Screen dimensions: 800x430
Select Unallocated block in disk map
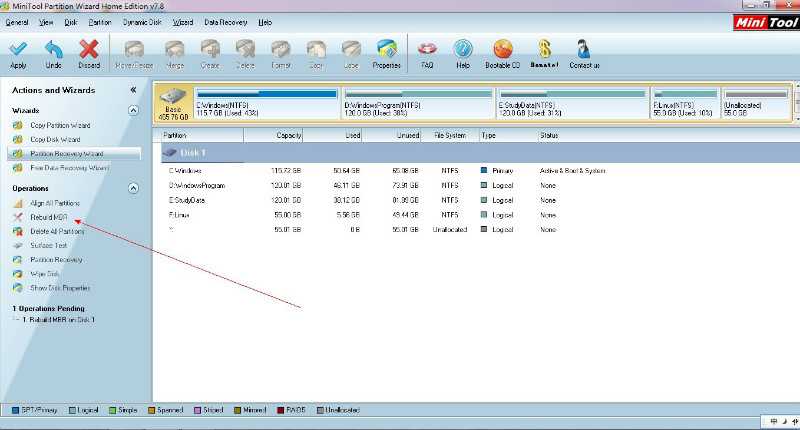point(756,104)
